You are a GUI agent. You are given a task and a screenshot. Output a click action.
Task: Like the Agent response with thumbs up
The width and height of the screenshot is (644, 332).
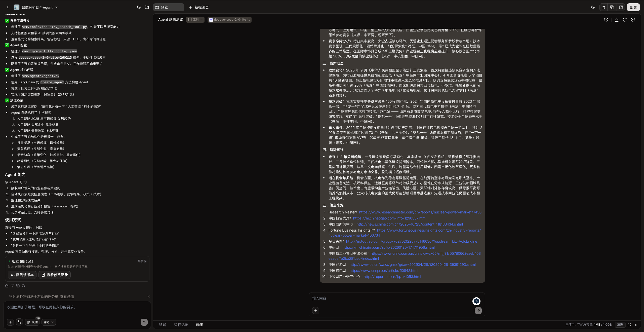coord(7,286)
